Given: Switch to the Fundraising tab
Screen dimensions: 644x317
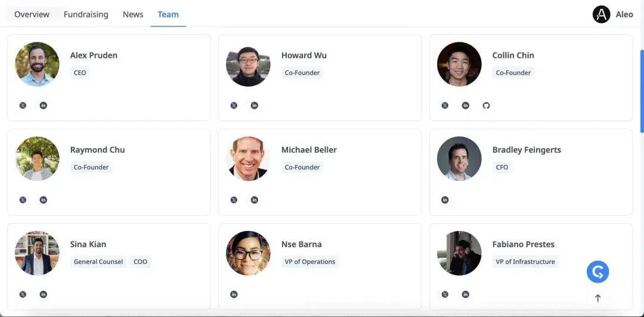Looking at the screenshot, I should point(86,14).
